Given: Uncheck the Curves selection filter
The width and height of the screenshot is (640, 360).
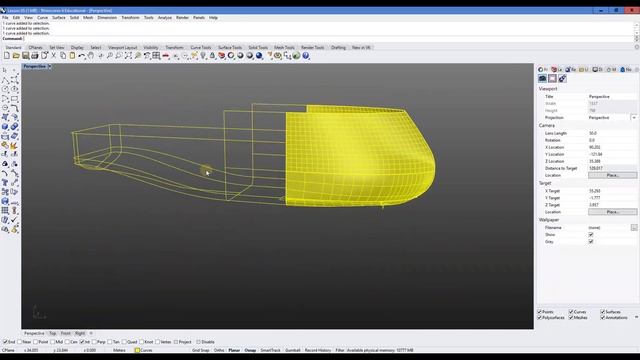Looking at the screenshot, I should coord(571,312).
